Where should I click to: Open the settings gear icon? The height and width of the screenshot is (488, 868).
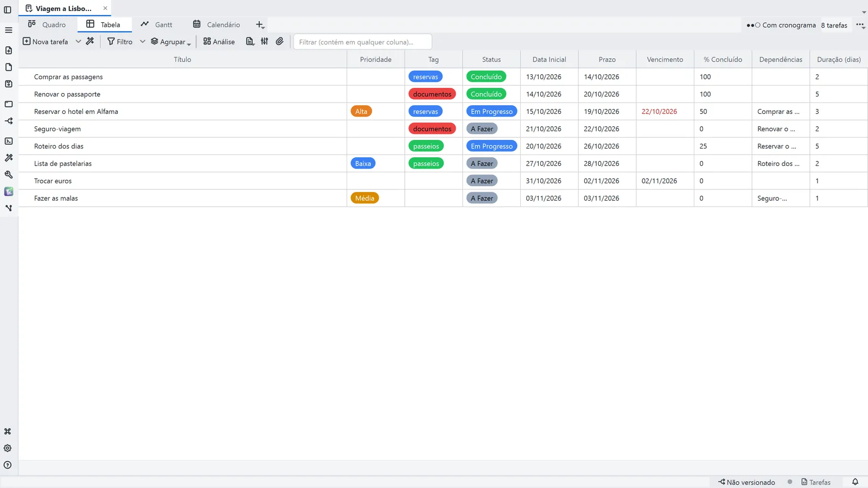coord(8,448)
